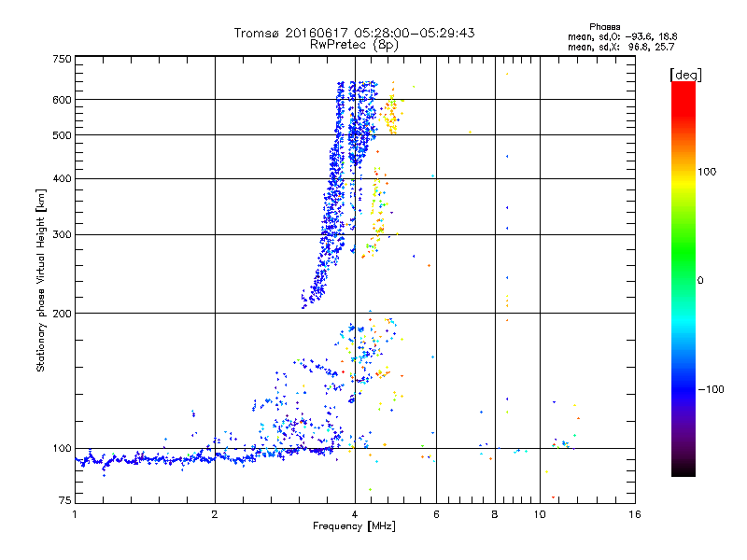Screen dimensions: 747x560
Task: Click the 'Frequency [MHz]' x-axis label
Action: click(354, 526)
